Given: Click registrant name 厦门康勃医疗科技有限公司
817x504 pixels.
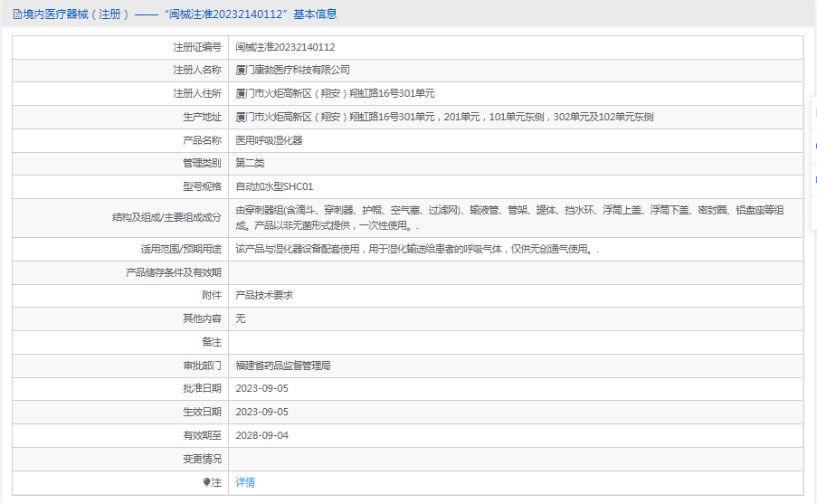Looking at the screenshot, I should tap(292, 71).
